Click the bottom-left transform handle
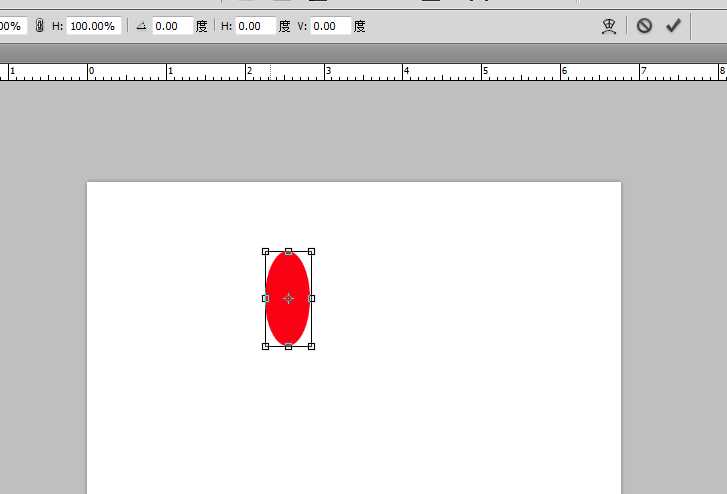This screenshot has height=494, width=727. pos(265,346)
